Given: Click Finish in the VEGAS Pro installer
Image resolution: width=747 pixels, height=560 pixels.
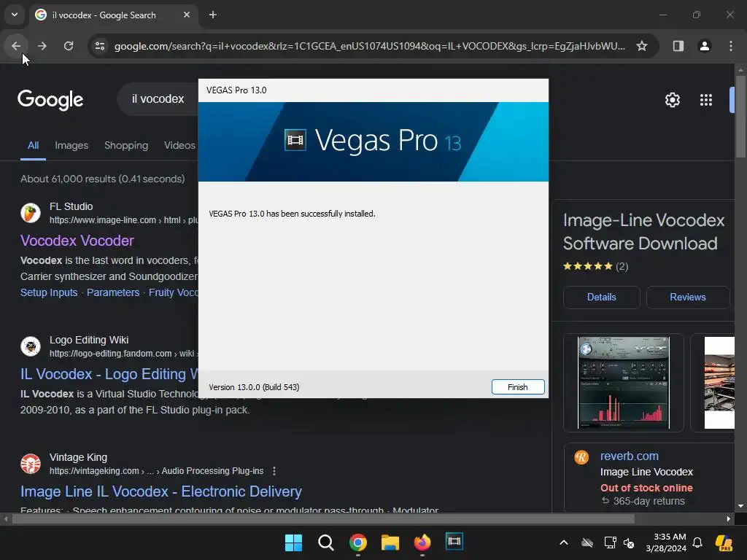Looking at the screenshot, I should click(x=518, y=387).
